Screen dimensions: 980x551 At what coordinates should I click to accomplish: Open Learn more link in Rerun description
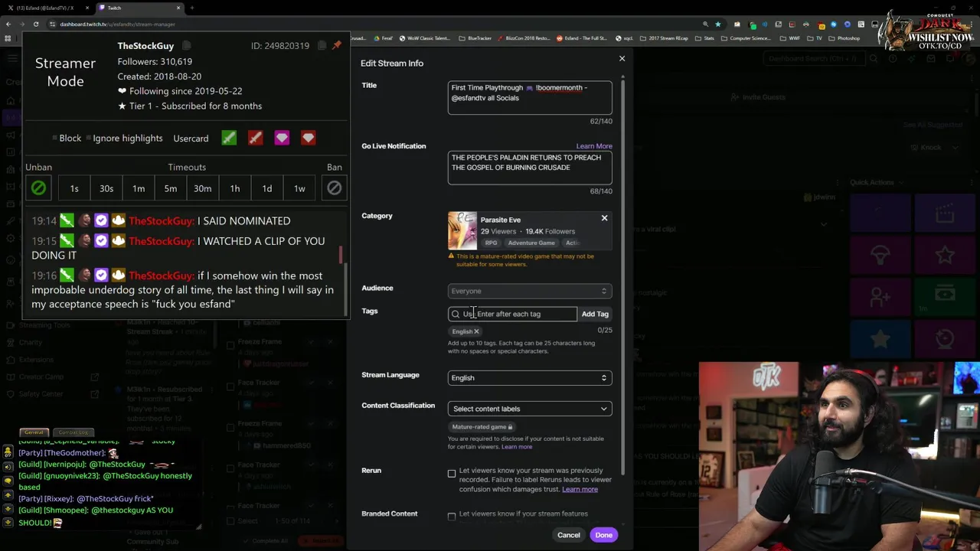pyautogui.click(x=580, y=489)
